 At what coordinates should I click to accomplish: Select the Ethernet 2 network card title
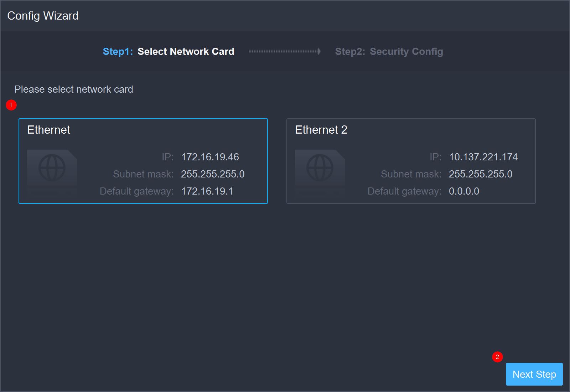[x=321, y=130]
